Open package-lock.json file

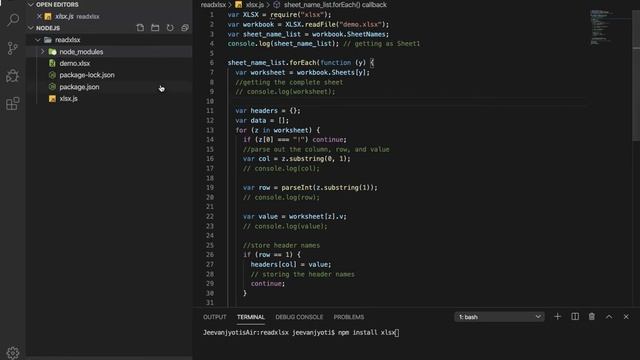(x=87, y=75)
